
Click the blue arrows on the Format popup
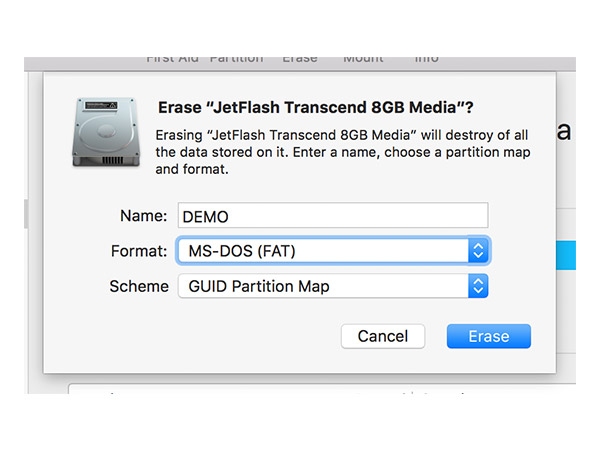[478, 251]
